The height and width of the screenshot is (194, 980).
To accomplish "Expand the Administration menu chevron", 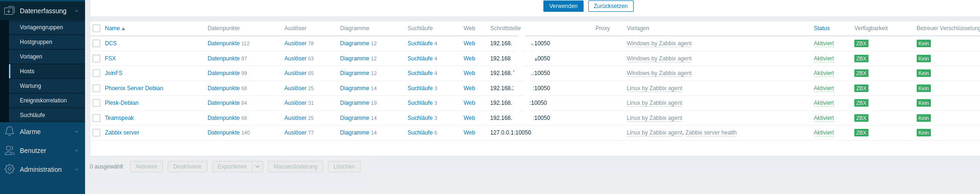I will coord(77,169).
